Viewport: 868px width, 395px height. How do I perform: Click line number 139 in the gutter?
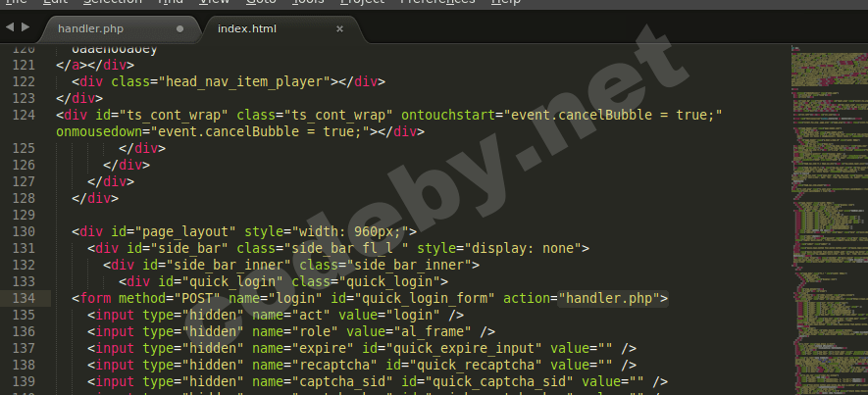[x=24, y=381]
